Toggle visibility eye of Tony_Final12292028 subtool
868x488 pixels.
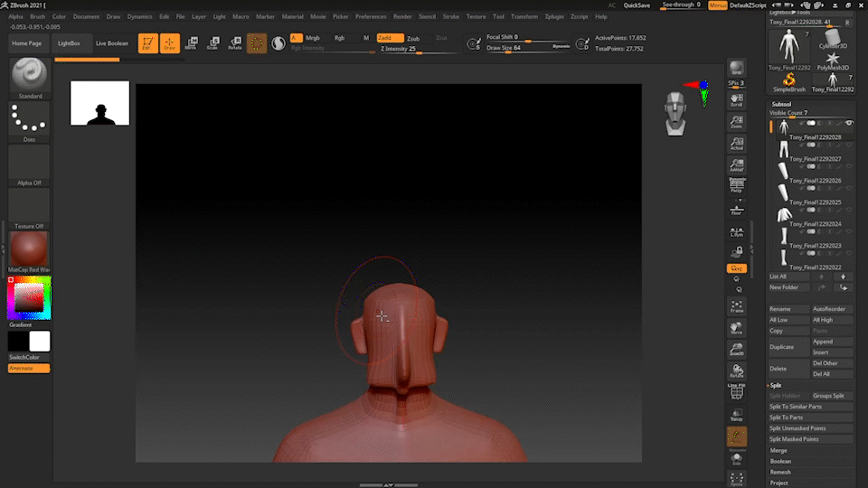coord(849,122)
